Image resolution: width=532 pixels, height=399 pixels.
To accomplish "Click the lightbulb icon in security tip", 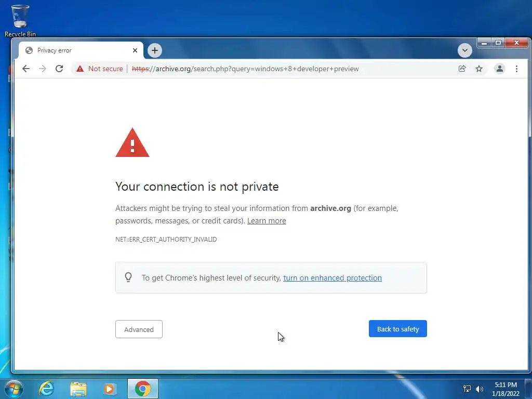I will point(128,277).
